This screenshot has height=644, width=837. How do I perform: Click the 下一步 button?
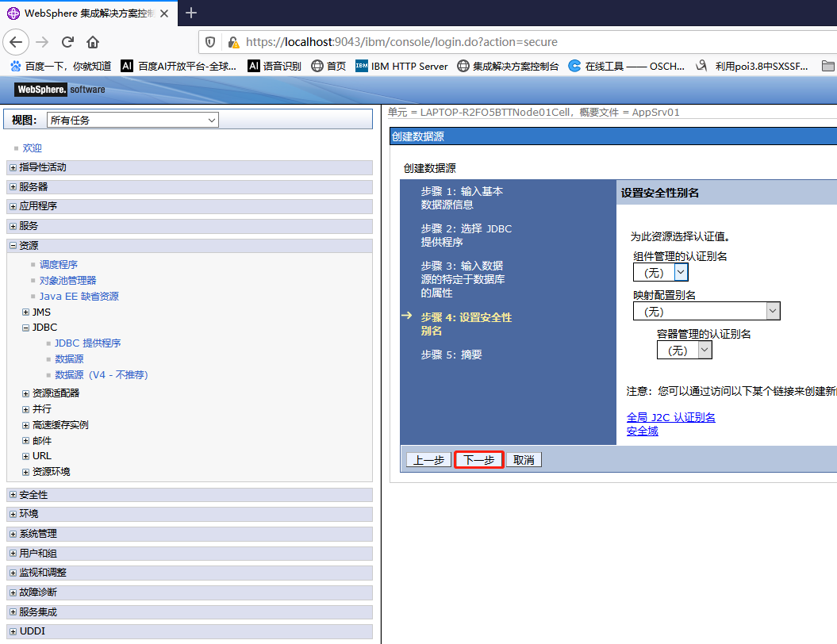478,459
